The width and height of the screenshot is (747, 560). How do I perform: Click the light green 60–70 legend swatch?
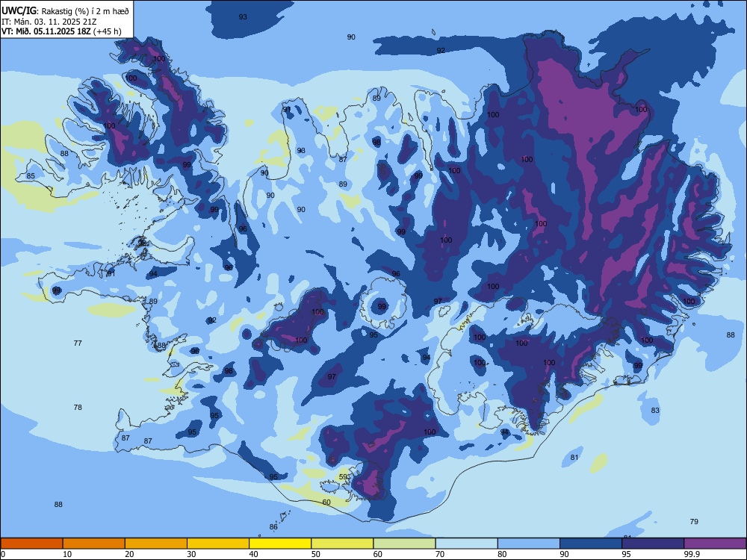(404, 544)
